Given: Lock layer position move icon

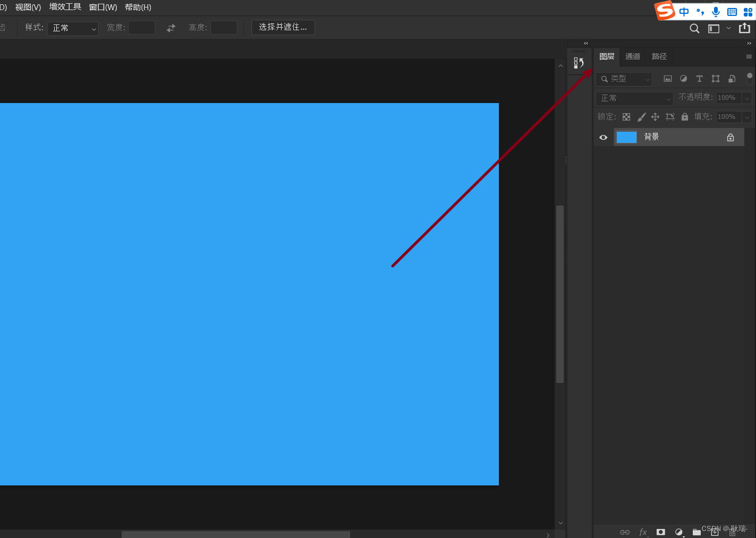Looking at the screenshot, I should pos(655,117).
